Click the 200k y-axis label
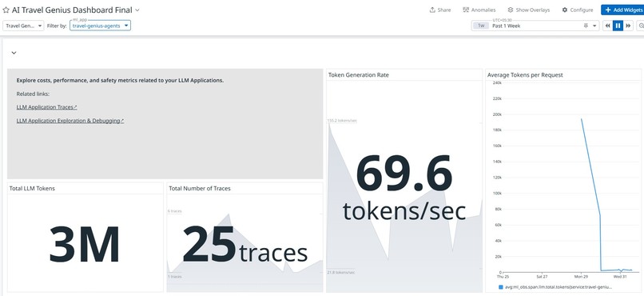The height and width of the screenshot is (296, 644). 496,114
